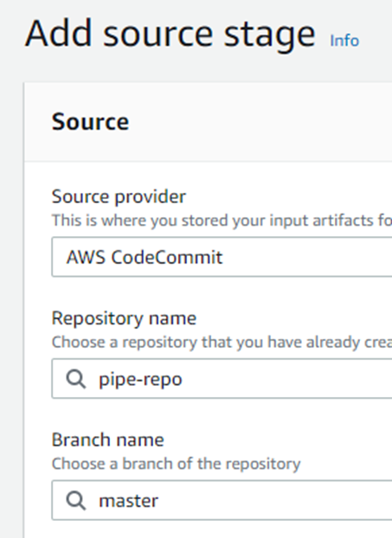392x538 pixels.
Task: Click the Source panel heading
Action: click(90, 122)
